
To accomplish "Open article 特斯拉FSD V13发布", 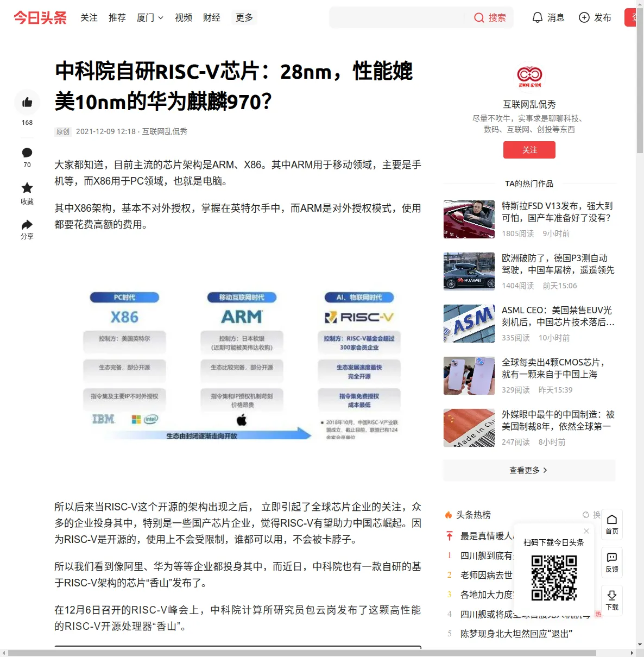I will [557, 212].
